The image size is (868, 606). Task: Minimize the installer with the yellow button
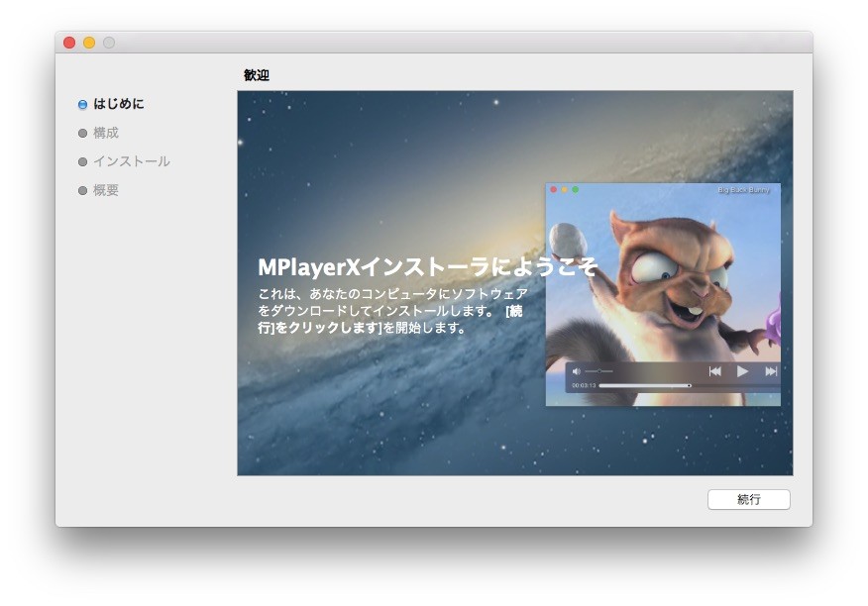click(x=89, y=43)
